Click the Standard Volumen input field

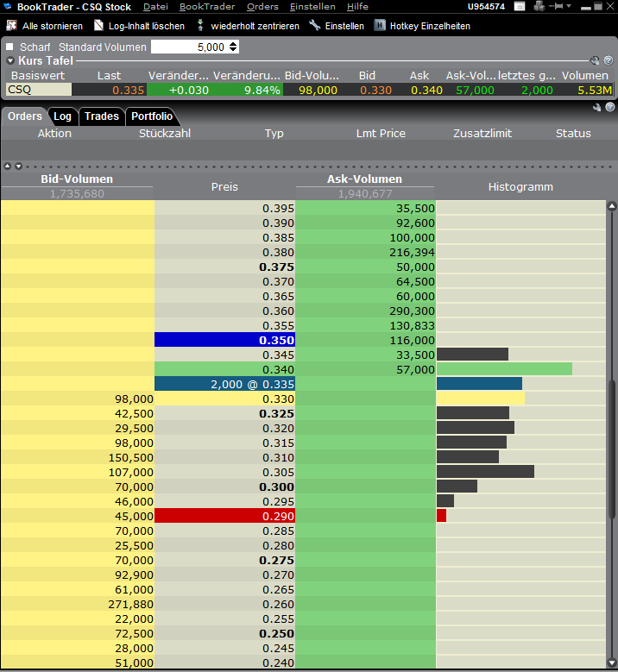point(188,47)
